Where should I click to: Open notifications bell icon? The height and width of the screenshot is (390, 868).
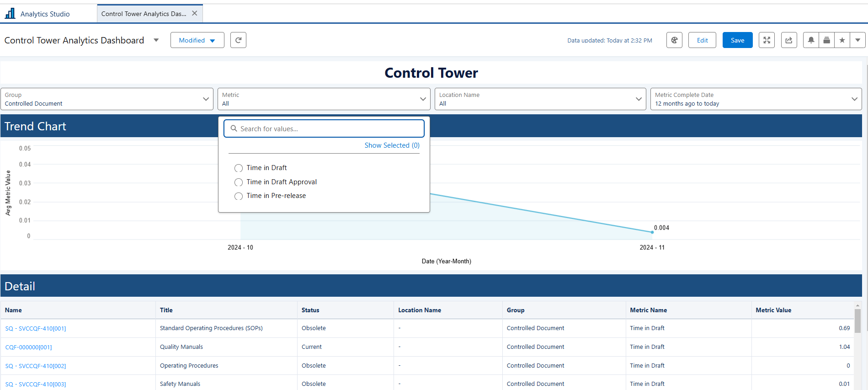(x=811, y=40)
